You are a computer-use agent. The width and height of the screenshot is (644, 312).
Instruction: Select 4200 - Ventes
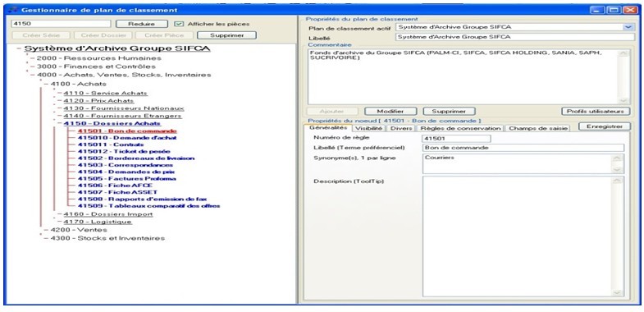79,230
